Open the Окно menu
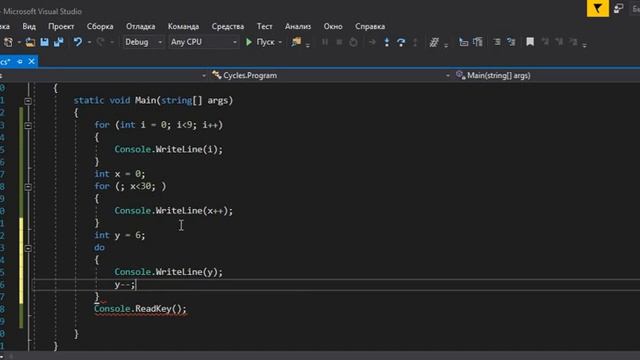The image size is (640, 360). 333,27
